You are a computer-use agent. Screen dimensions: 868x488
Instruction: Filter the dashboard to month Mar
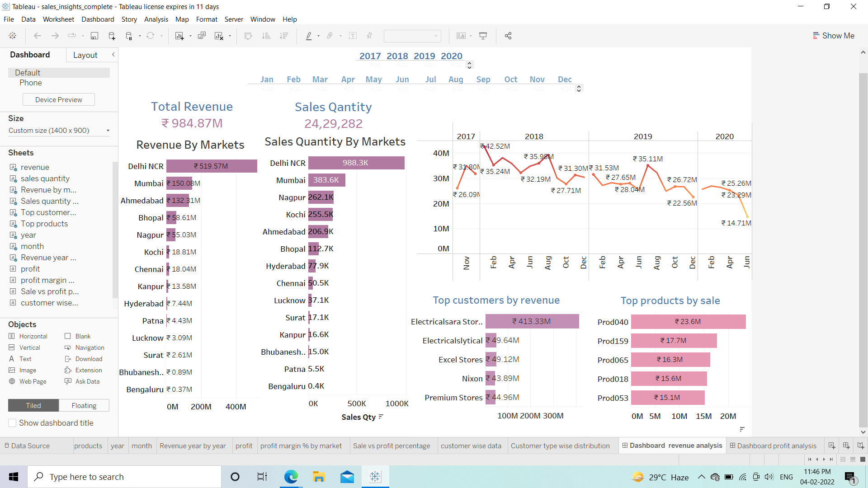[320, 80]
